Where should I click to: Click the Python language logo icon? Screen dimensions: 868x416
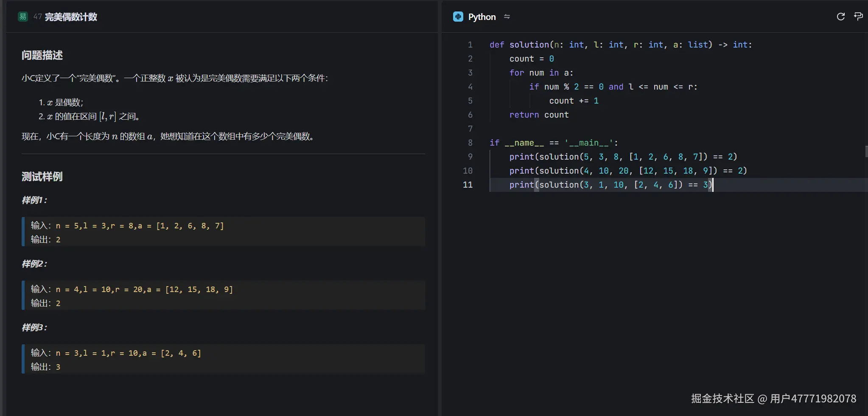(x=458, y=17)
